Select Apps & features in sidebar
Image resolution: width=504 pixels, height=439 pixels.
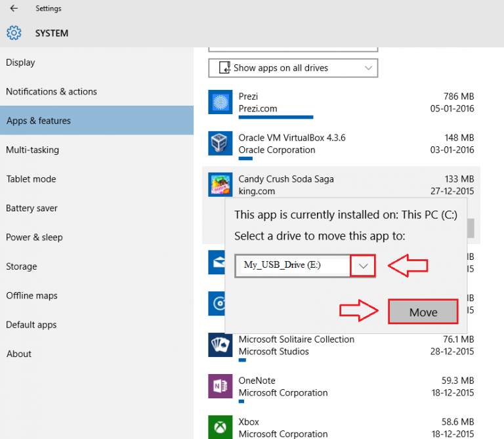pos(96,121)
